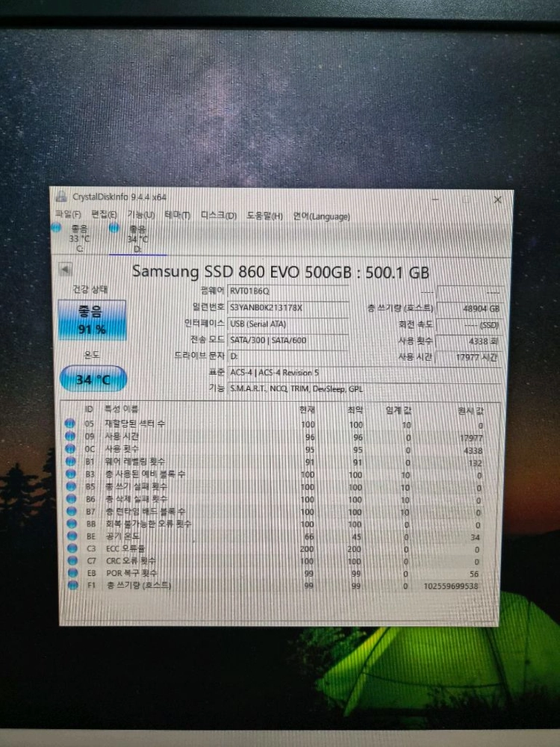Click the serial number field S3YANB0K213178X

(288, 307)
